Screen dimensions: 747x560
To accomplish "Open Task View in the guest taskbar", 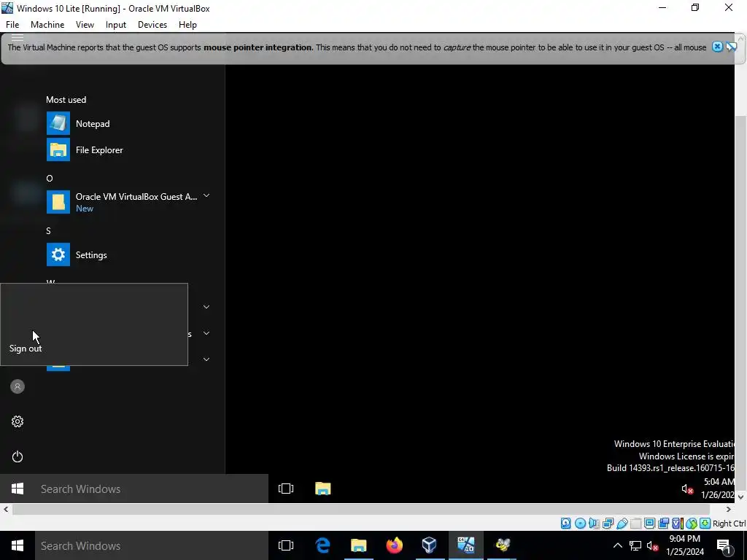I will [x=286, y=489].
